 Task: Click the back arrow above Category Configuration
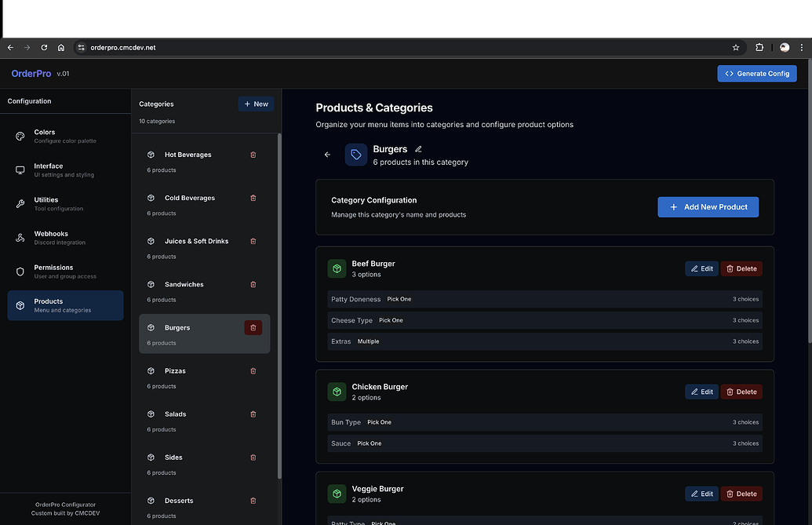[x=327, y=154]
